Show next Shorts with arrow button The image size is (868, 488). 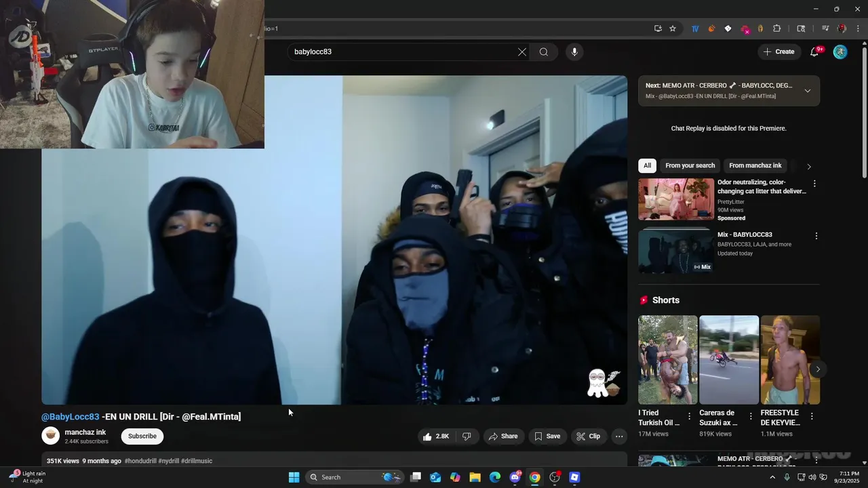818,369
